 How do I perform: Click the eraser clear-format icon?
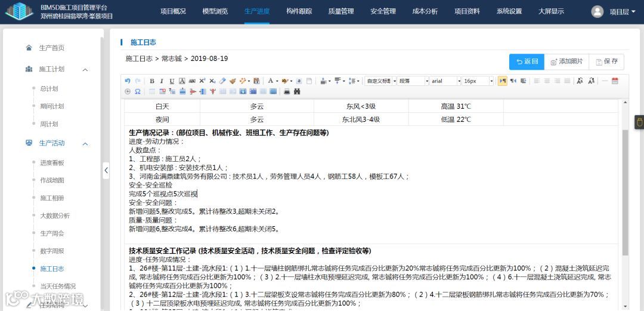222,81
